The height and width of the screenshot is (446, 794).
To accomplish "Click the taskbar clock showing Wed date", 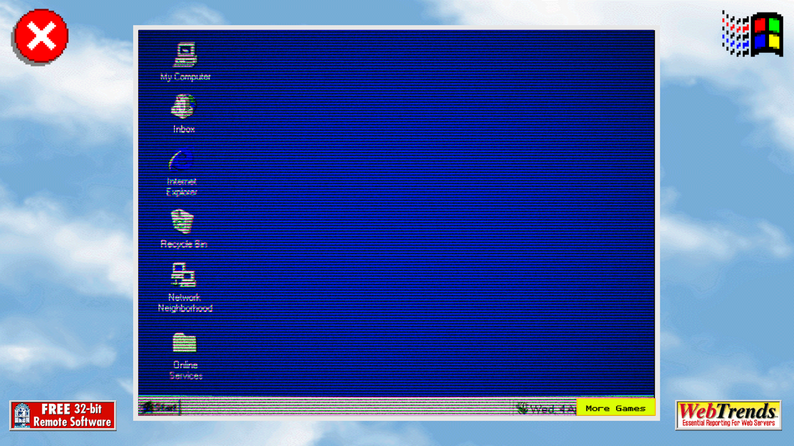I will 553,409.
